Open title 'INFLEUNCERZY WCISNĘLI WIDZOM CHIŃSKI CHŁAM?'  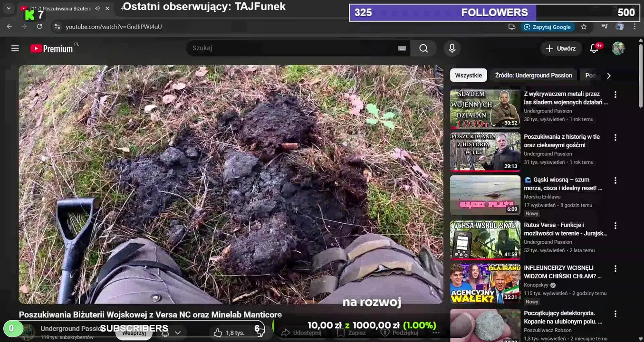coord(563,272)
